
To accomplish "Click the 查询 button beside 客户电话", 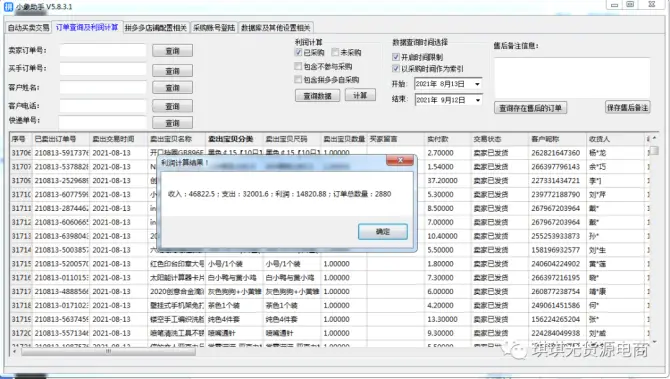I will [x=173, y=106].
